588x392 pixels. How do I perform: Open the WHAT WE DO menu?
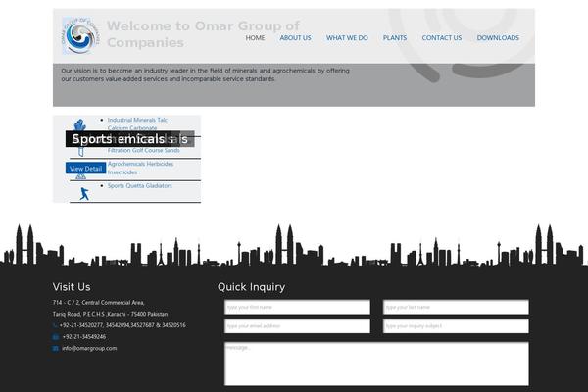coord(347,38)
